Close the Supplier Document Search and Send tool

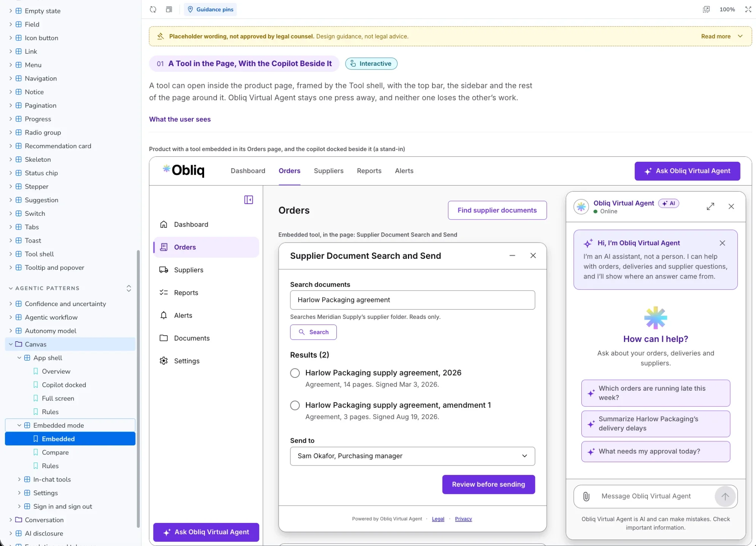[533, 256]
